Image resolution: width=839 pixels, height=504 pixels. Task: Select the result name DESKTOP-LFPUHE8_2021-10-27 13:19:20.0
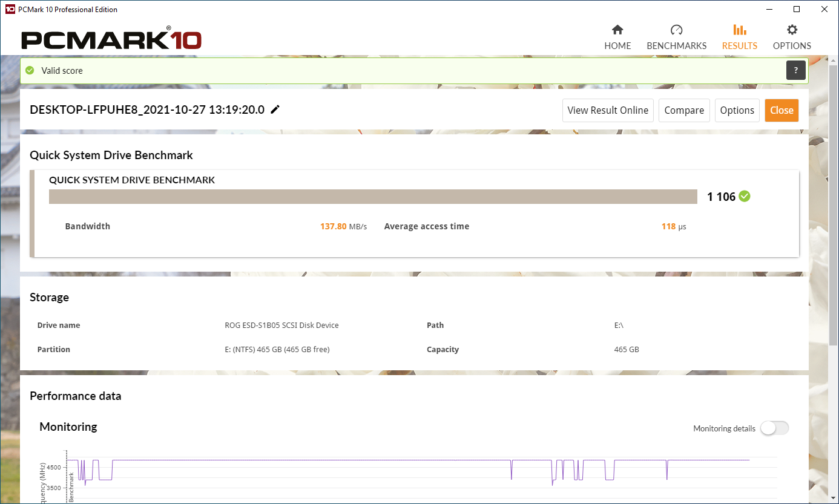pyautogui.click(x=147, y=110)
